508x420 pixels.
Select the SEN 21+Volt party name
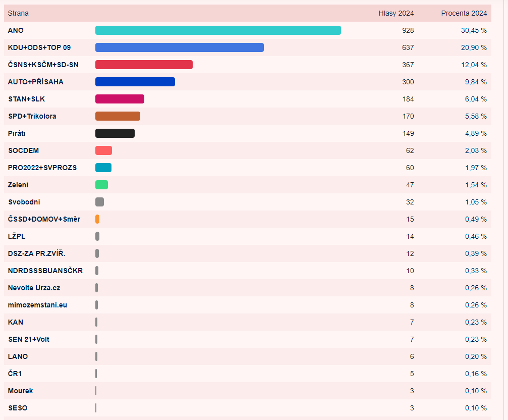tap(29, 340)
